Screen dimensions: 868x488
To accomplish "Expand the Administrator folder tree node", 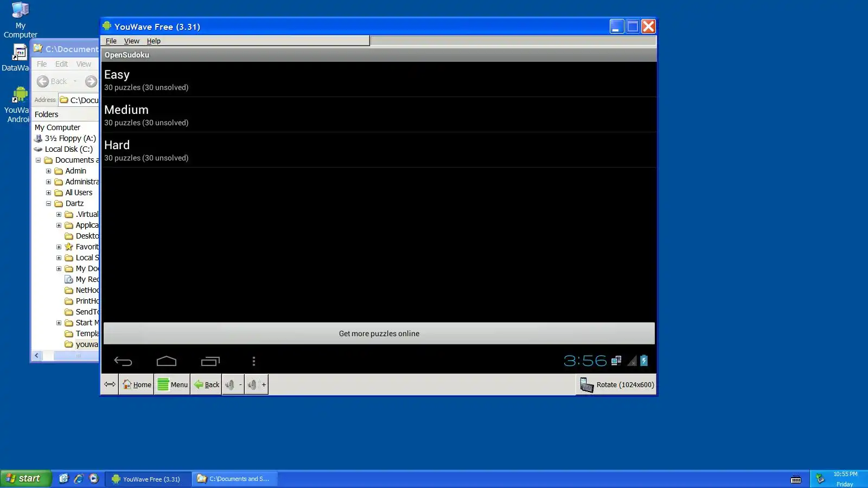I will click(48, 182).
